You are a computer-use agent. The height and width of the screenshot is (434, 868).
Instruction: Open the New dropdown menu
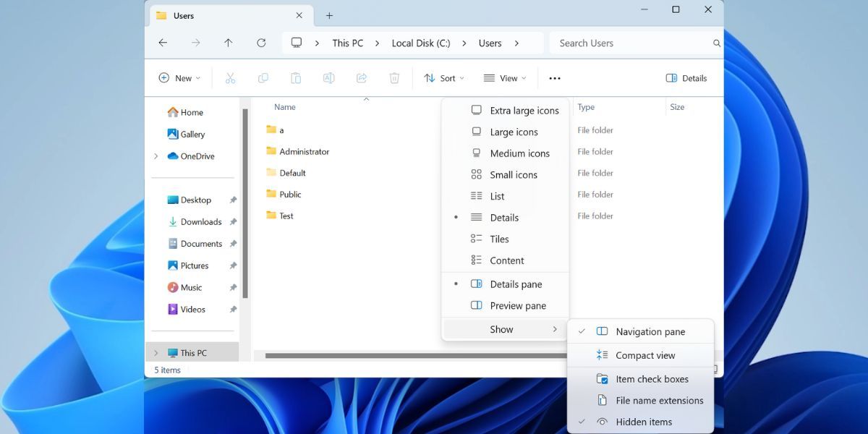179,77
